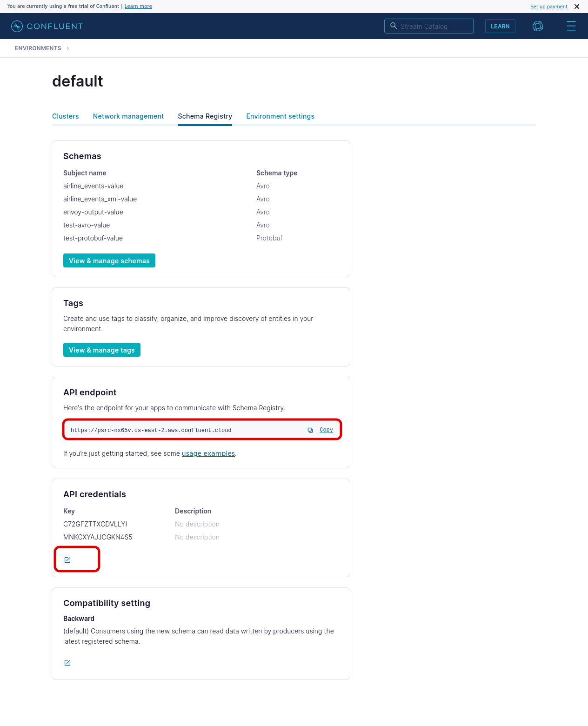Open the Network management tab
Viewport: 588px width, 726px height.
128,116
